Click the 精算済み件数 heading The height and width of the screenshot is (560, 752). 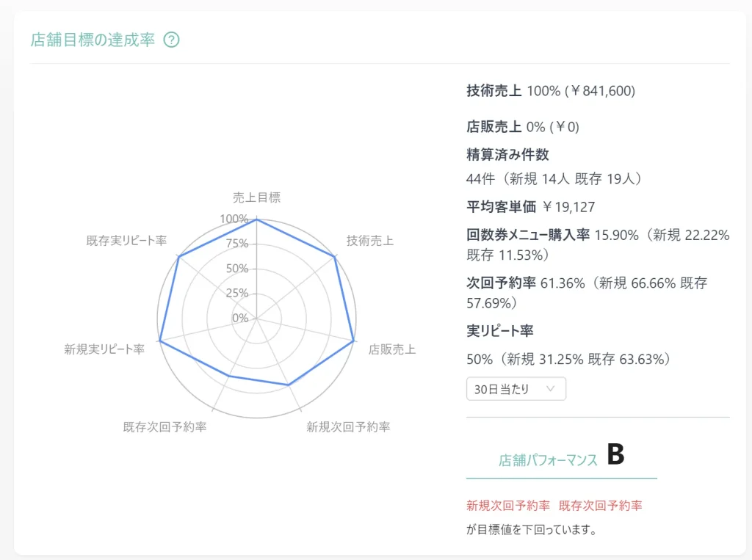(x=507, y=155)
